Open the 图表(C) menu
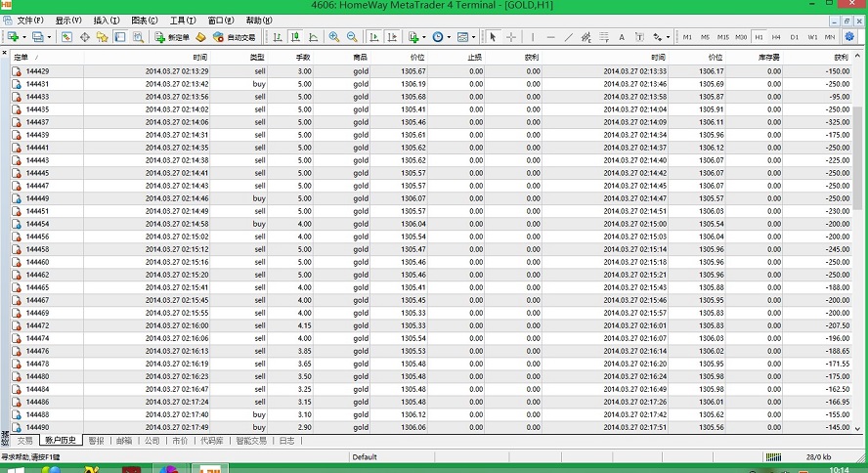The height and width of the screenshot is (473, 868). tap(145, 21)
